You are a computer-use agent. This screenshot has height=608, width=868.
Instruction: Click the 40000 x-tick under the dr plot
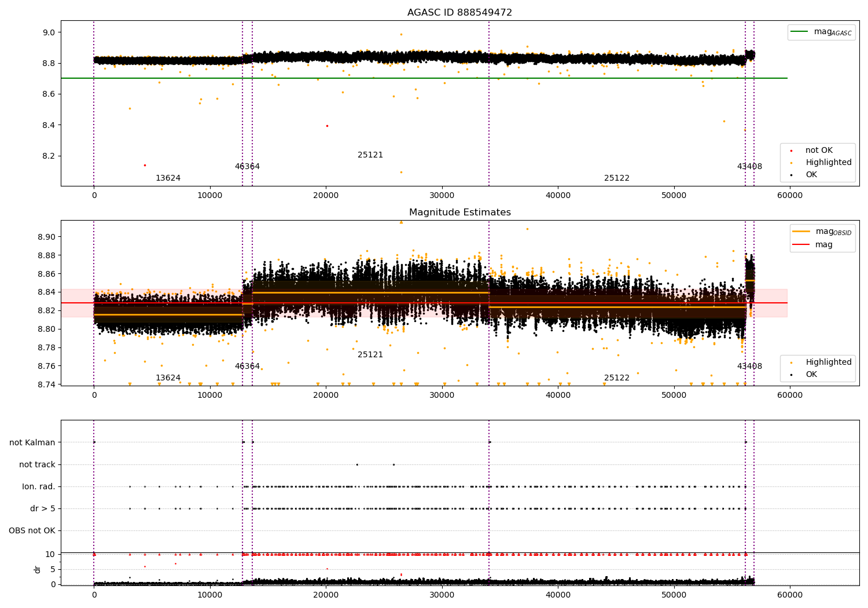coord(558,595)
